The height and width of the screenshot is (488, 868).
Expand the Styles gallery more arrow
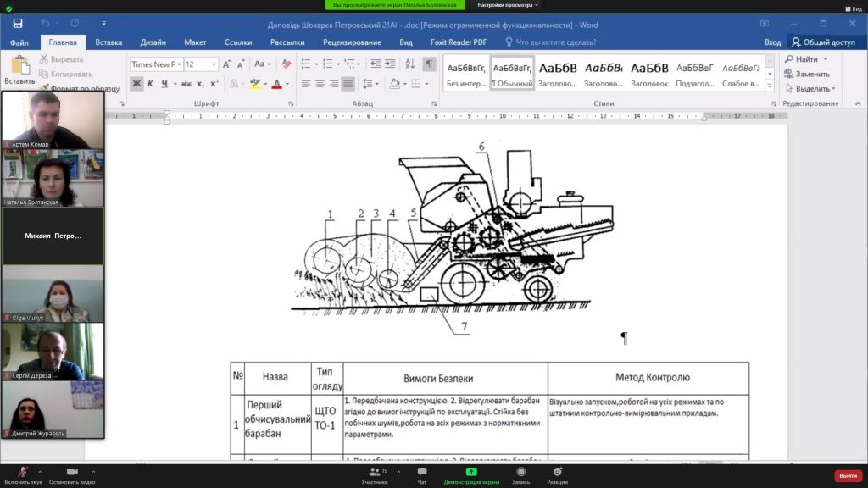(x=770, y=85)
